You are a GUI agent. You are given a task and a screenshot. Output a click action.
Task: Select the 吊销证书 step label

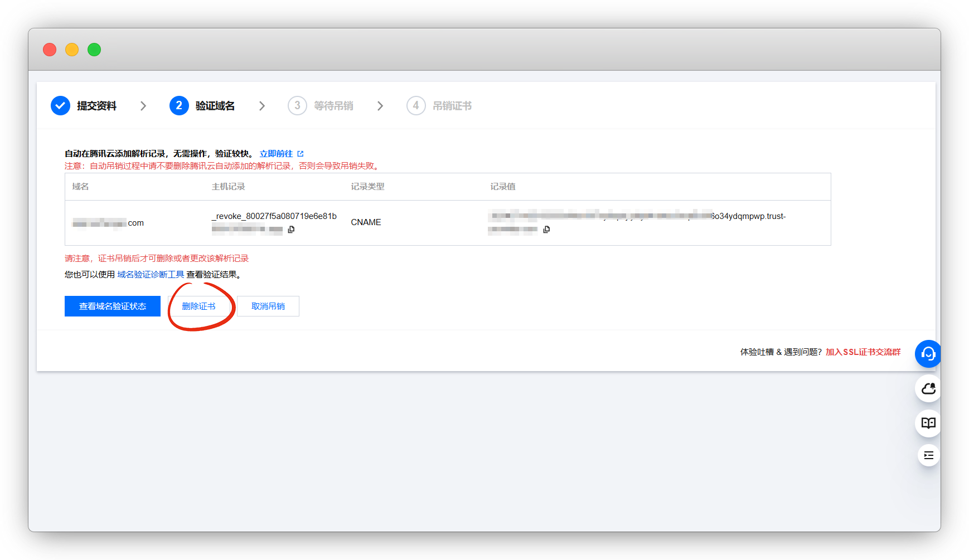click(x=452, y=106)
